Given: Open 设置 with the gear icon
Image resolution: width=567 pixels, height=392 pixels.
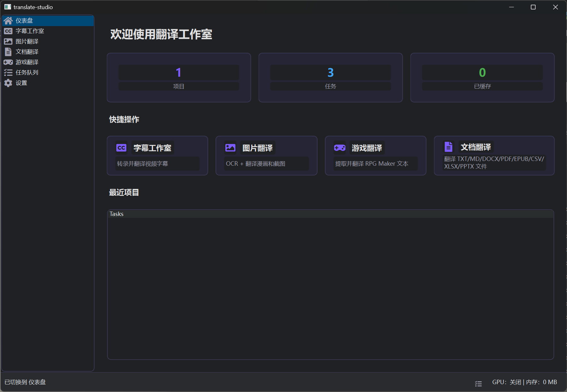Looking at the screenshot, I should (8, 83).
